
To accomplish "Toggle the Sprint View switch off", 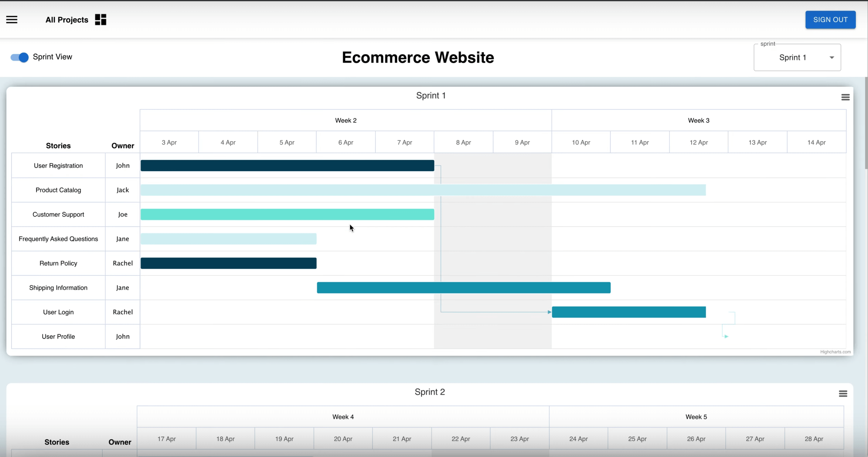I will [19, 57].
